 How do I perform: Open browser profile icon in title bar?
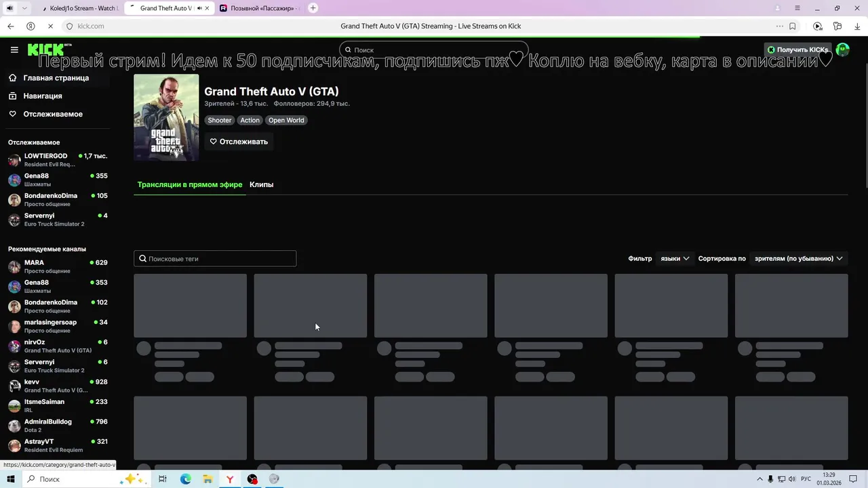(779, 8)
